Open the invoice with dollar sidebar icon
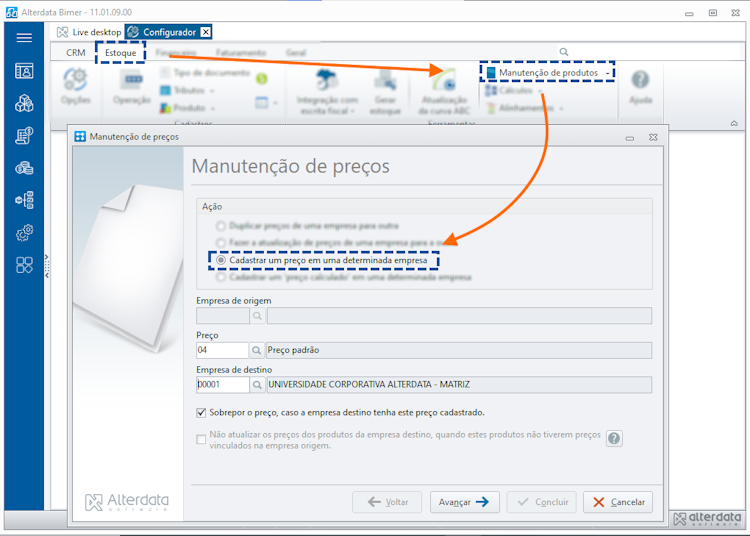The width and height of the screenshot is (750, 536). (24, 135)
